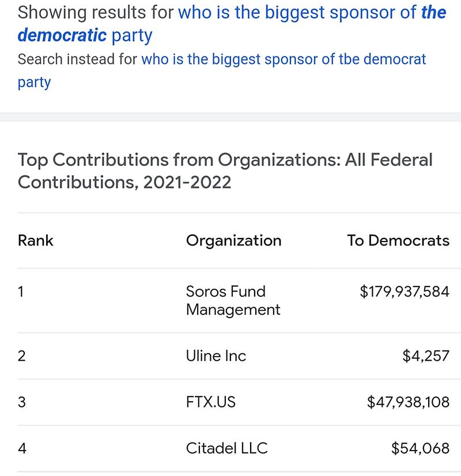
Task: Click the $179,937,584 amount
Action: click(x=404, y=292)
